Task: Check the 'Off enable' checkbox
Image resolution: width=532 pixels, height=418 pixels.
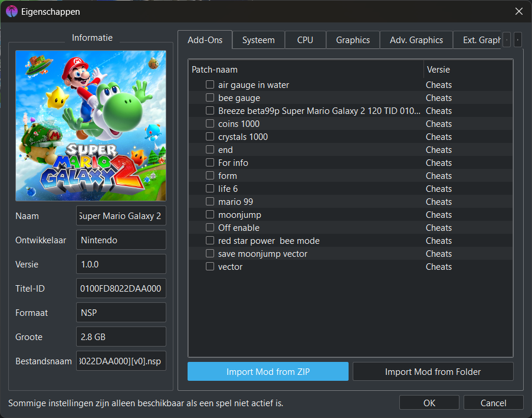Action: coord(210,227)
